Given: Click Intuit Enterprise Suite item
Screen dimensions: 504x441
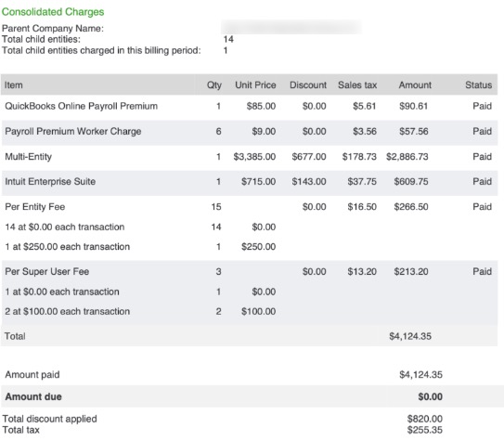Looking at the screenshot, I should tap(50, 182).
